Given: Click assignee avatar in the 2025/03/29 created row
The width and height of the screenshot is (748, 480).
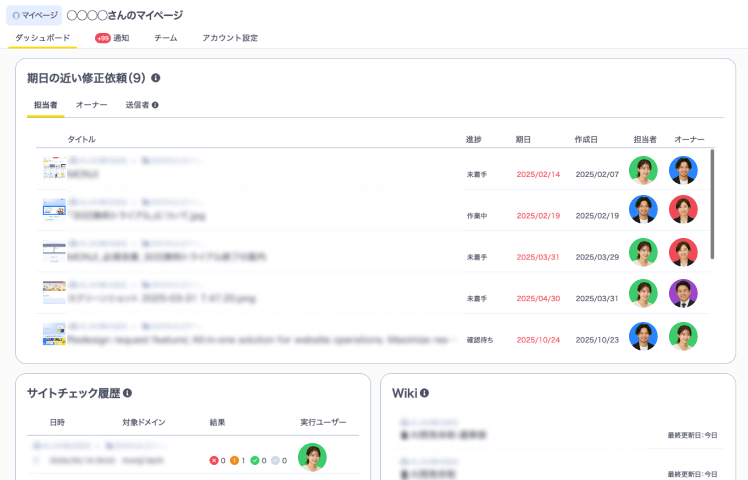Looking at the screenshot, I should pyautogui.click(x=643, y=252).
